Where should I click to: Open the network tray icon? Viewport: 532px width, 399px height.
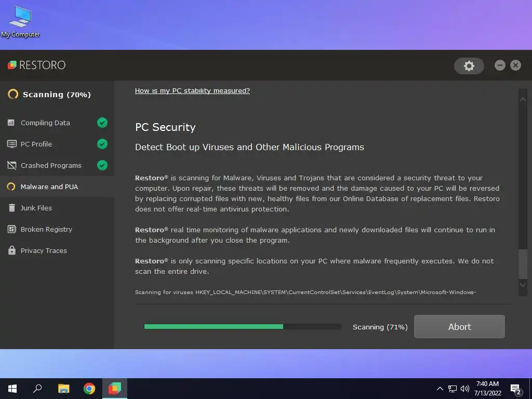(453, 389)
